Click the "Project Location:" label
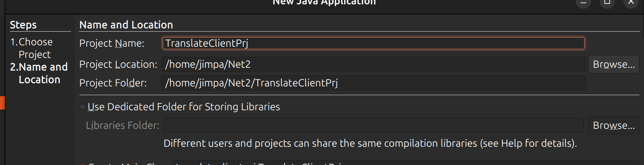Screen dimensions: 644x165 point(118,64)
